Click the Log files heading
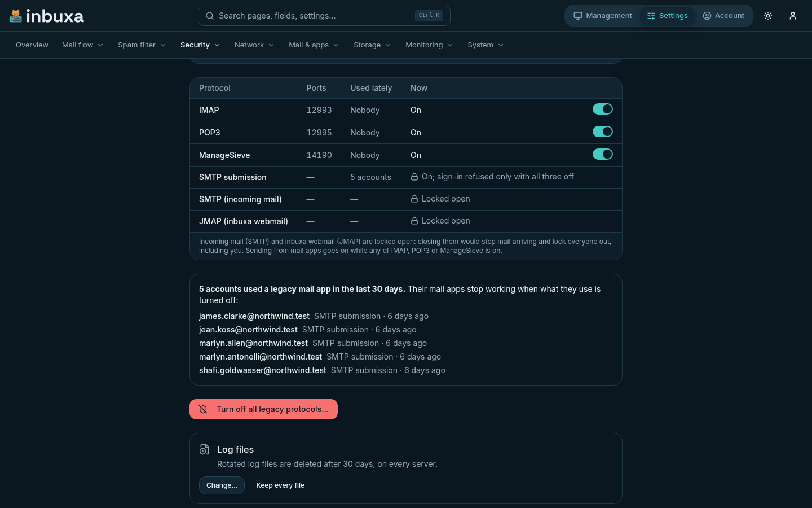The height and width of the screenshot is (508, 812). [235, 449]
